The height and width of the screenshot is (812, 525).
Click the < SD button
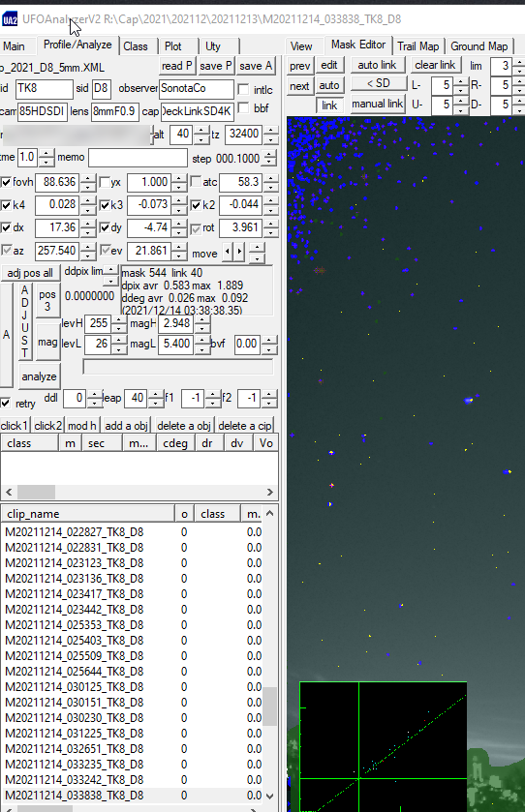tap(379, 83)
